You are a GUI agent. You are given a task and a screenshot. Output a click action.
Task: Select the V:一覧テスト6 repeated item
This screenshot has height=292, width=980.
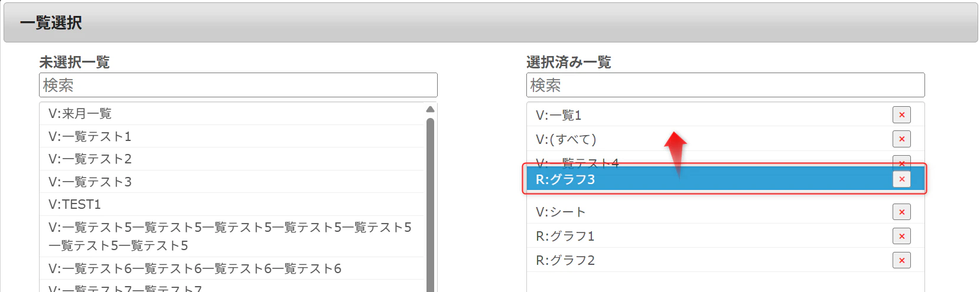pos(233,268)
